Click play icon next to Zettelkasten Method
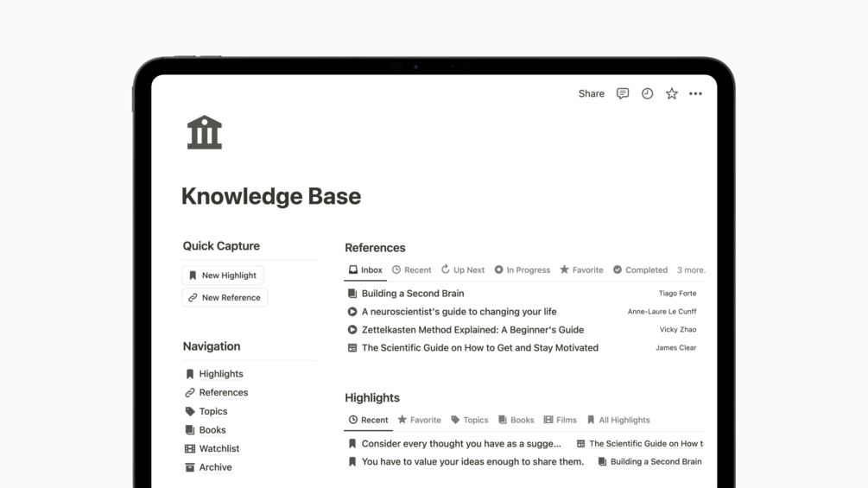The image size is (868, 488). (x=352, y=330)
